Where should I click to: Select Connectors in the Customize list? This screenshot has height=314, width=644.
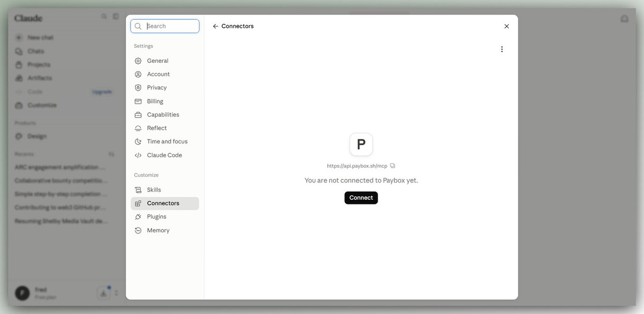tap(165, 203)
